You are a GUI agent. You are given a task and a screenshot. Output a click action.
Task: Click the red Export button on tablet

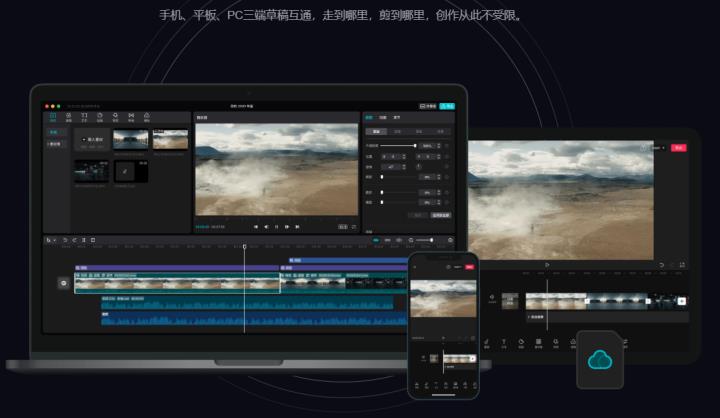click(x=679, y=148)
